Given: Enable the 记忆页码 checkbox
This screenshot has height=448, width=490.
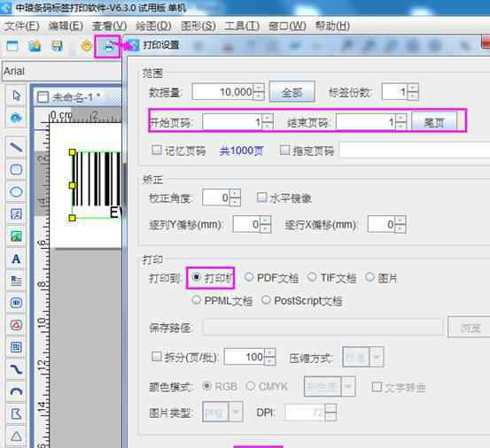Looking at the screenshot, I should click(x=156, y=150).
